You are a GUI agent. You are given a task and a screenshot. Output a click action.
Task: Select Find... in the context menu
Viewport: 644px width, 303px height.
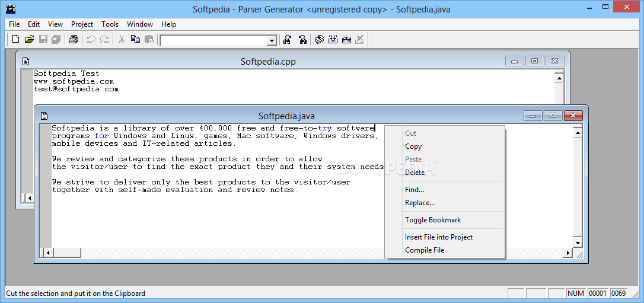(444, 190)
